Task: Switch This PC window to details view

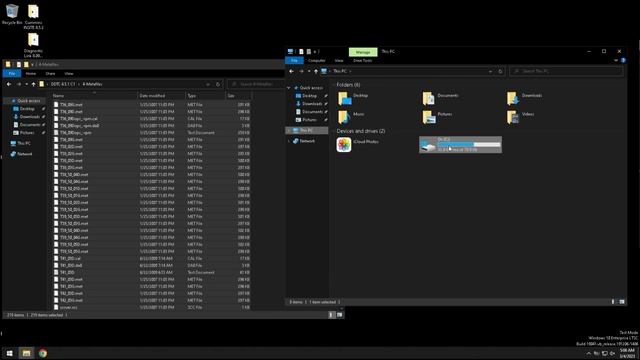Action: (x=613, y=302)
